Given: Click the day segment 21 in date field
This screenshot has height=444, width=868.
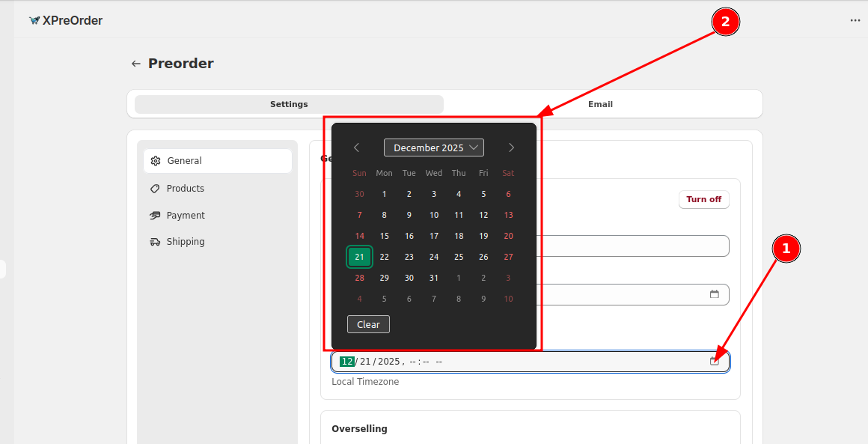Looking at the screenshot, I should click(x=365, y=362).
